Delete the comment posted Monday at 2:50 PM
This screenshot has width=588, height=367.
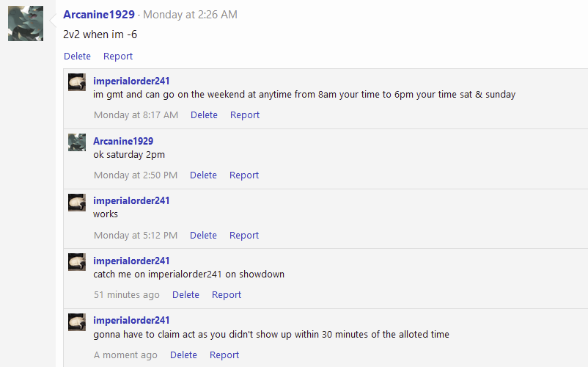[x=203, y=175]
